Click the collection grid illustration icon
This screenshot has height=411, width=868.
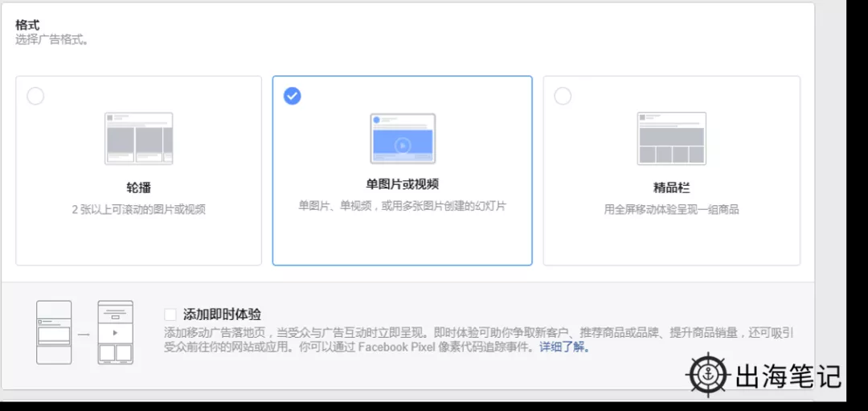coord(671,138)
